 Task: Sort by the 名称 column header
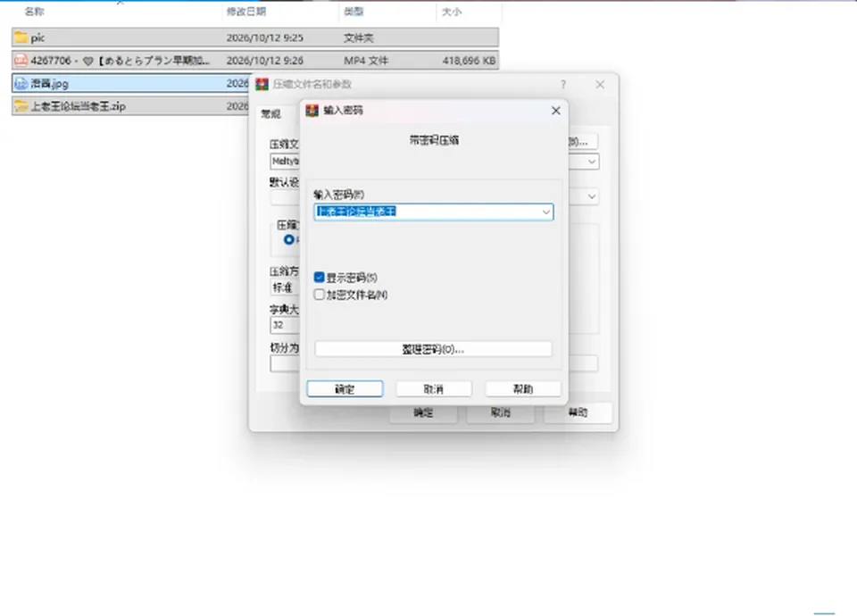click(x=35, y=12)
